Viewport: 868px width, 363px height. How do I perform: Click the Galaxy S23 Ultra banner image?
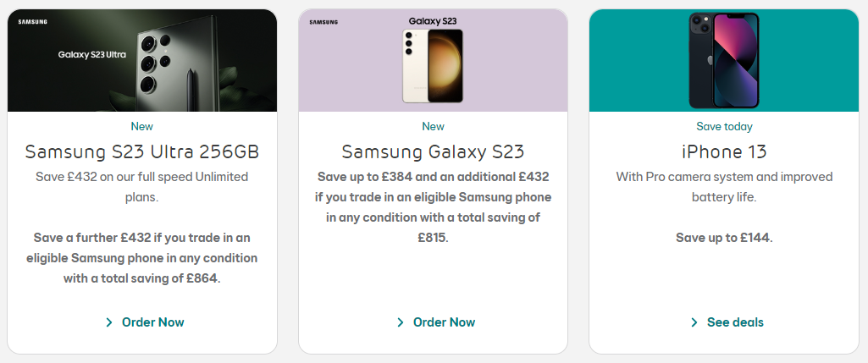(x=142, y=60)
